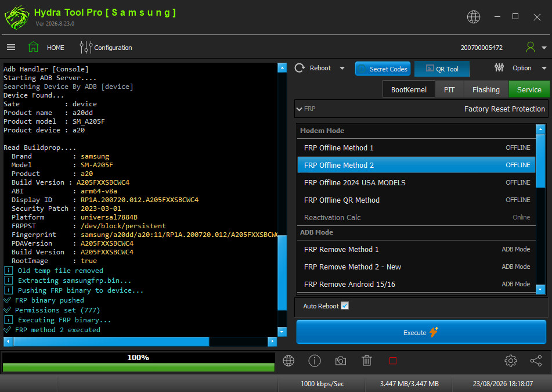Image resolution: width=552 pixels, height=392 pixels.
Task: Toggle the Auto Reboot checkbox
Action: coord(345,305)
